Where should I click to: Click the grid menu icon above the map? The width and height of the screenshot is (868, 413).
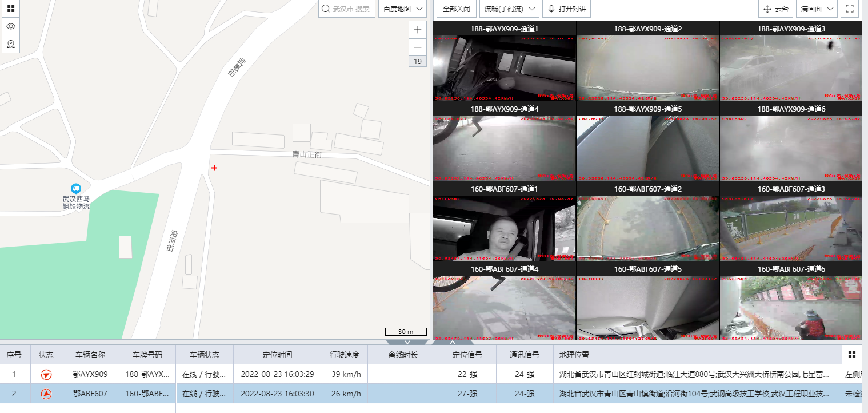pyautogui.click(x=10, y=9)
